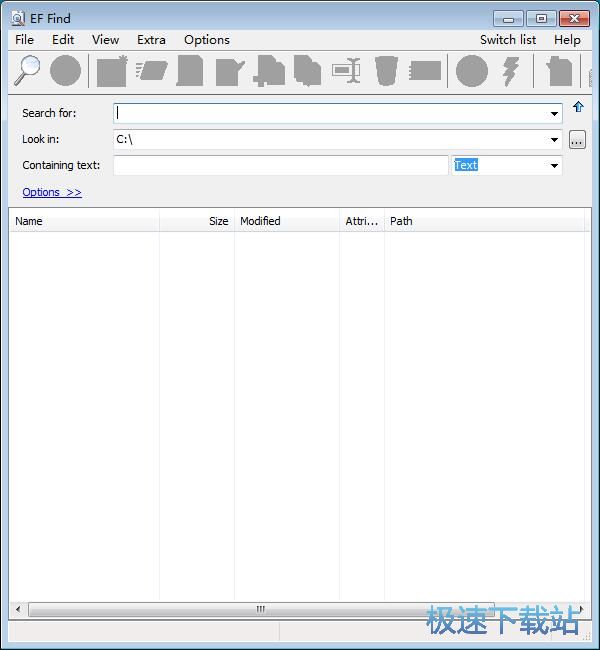The width and height of the screenshot is (600, 650).
Task: Open the Search for dropdown list
Action: pyautogui.click(x=554, y=114)
